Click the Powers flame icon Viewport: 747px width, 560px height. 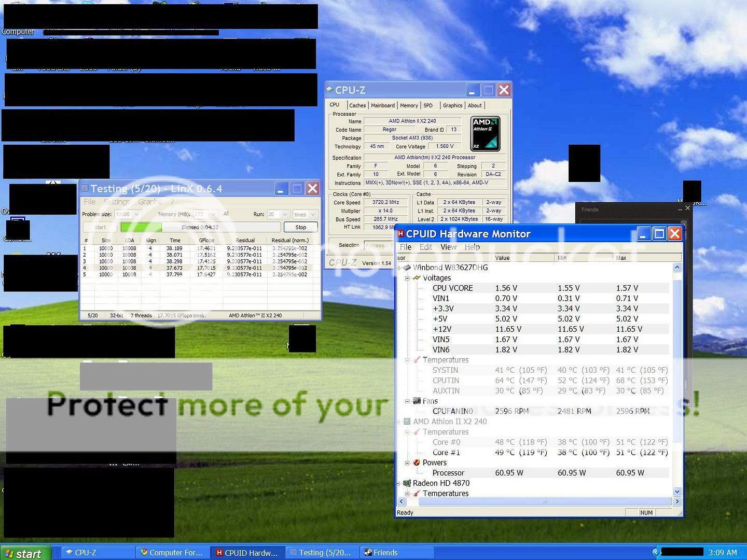click(417, 463)
